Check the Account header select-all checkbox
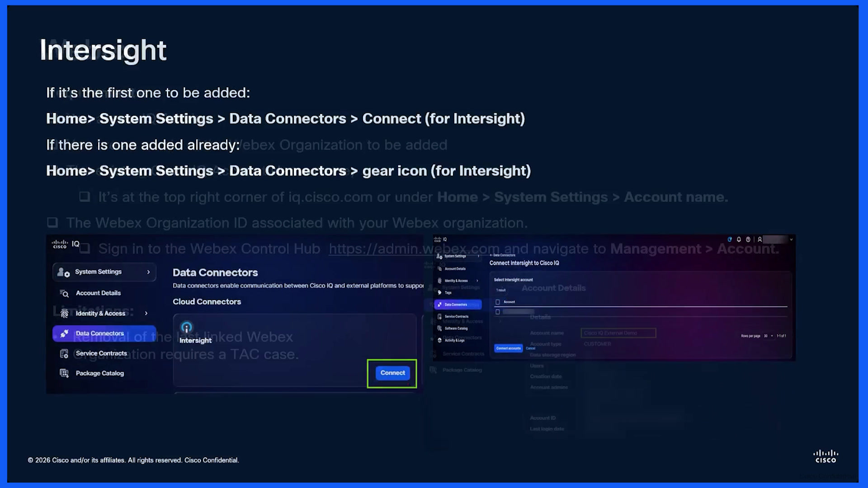This screenshot has height=488, width=868. tap(498, 302)
